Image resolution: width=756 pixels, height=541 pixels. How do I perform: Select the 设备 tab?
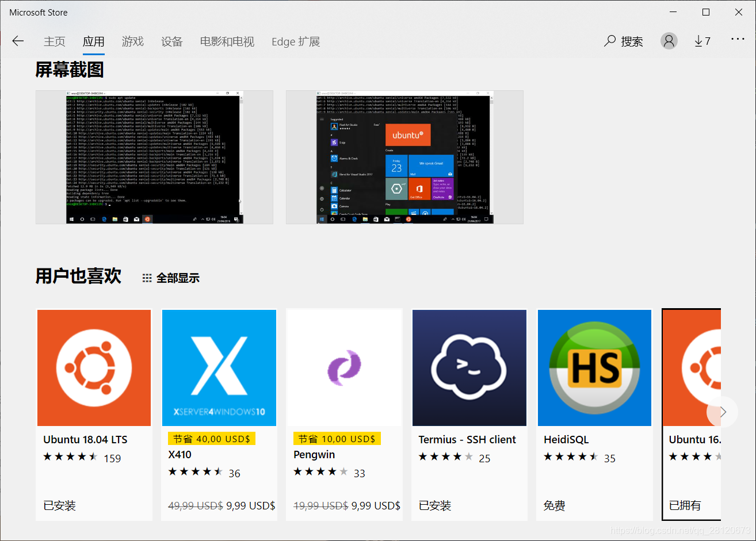(171, 41)
